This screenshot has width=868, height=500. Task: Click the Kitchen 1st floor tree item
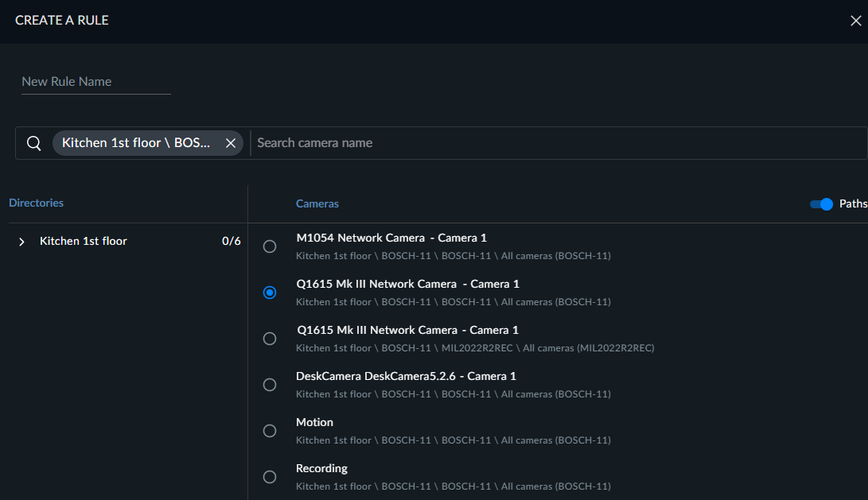(84, 241)
